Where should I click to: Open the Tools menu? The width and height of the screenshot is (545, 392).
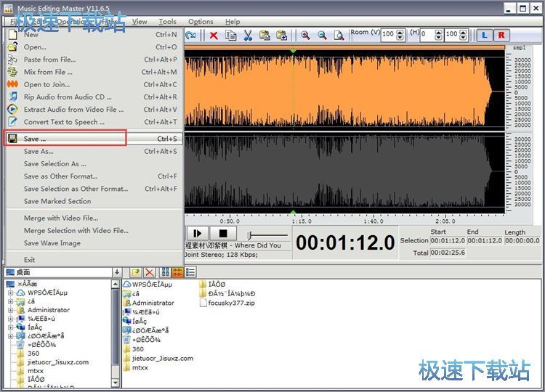[168, 22]
